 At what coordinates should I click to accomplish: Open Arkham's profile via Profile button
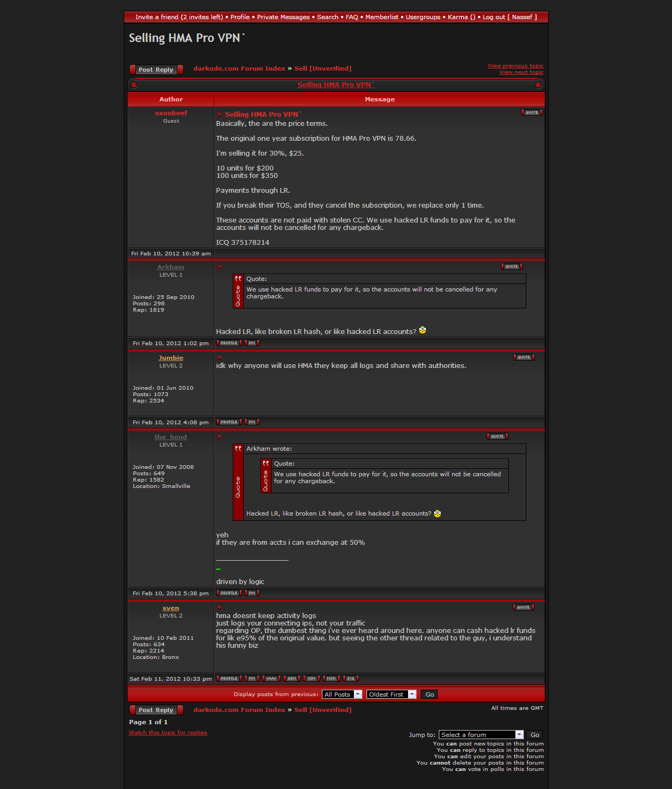tap(229, 343)
